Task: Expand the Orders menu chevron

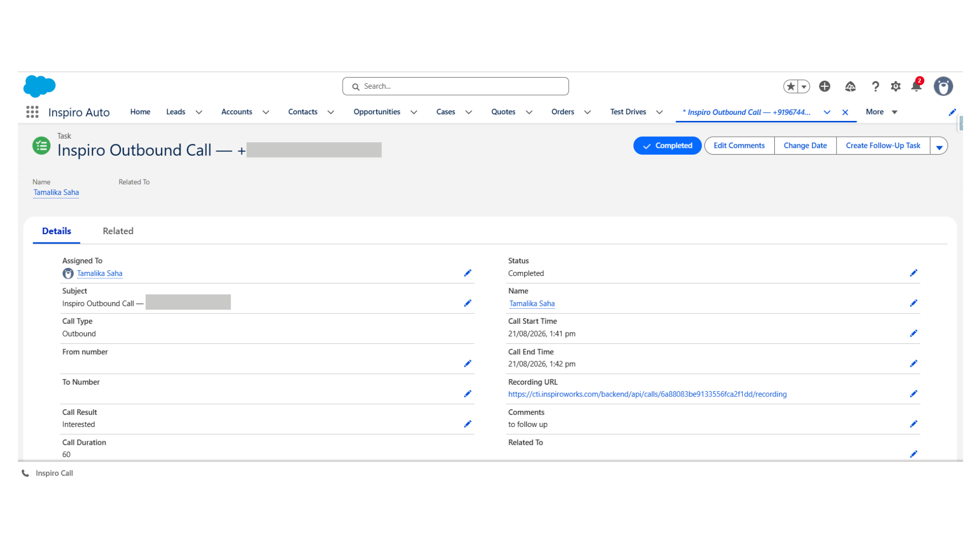Action: click(x=587, y=112)
